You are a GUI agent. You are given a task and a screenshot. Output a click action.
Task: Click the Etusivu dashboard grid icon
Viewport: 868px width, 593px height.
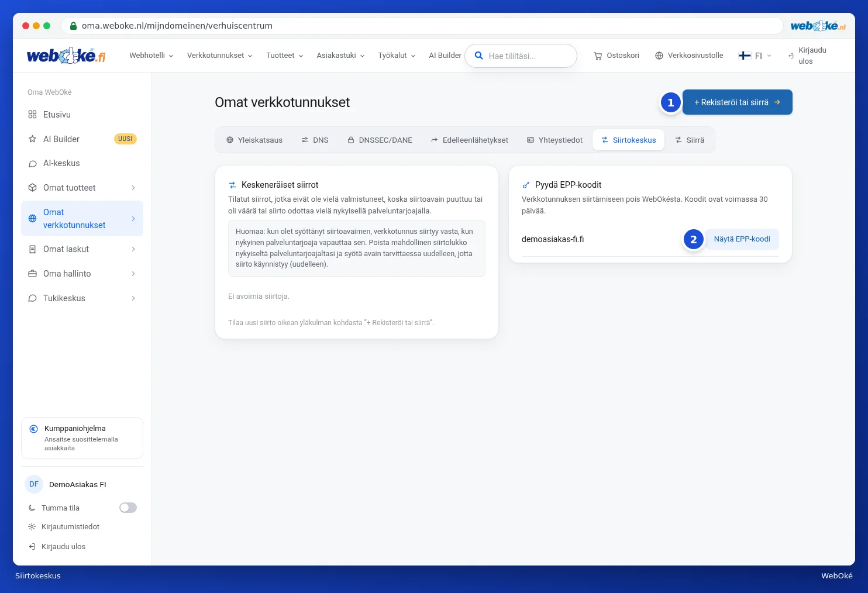pos(33,115)
